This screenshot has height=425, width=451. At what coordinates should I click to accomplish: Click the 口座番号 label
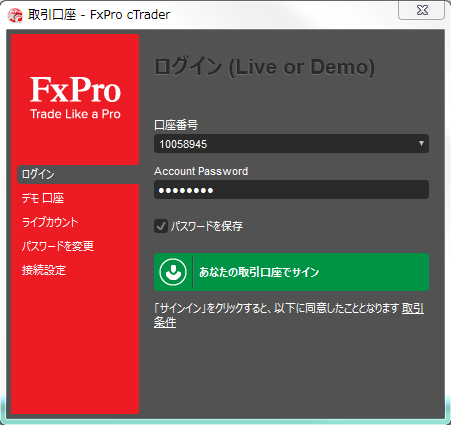[176, 125]
